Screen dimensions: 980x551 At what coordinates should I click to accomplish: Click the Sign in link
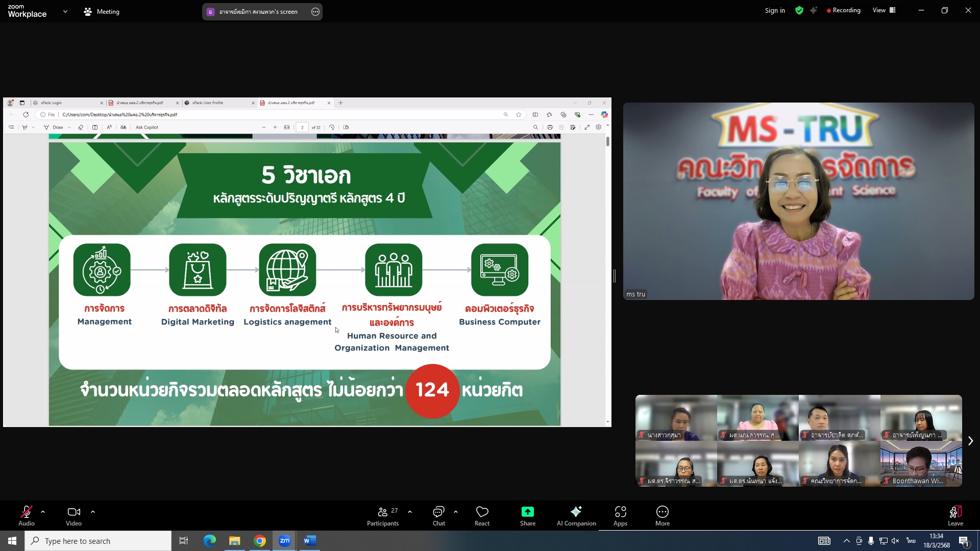pyautogui.click(x=774, y=10)
